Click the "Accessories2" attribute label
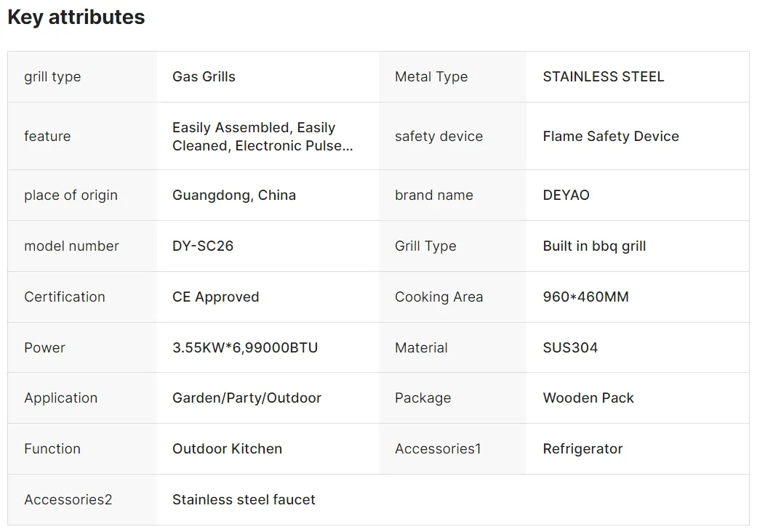Image resolution: width=757 pixels, height=532 pixels. point(68,500)
